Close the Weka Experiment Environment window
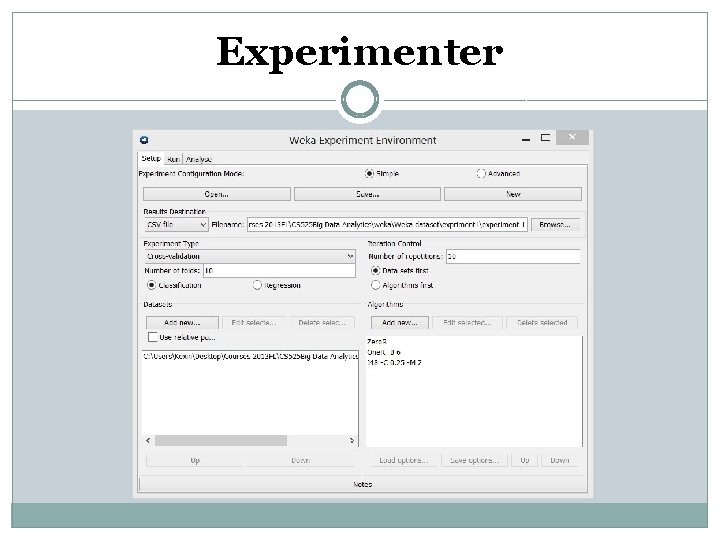 (x=572, y=137)
